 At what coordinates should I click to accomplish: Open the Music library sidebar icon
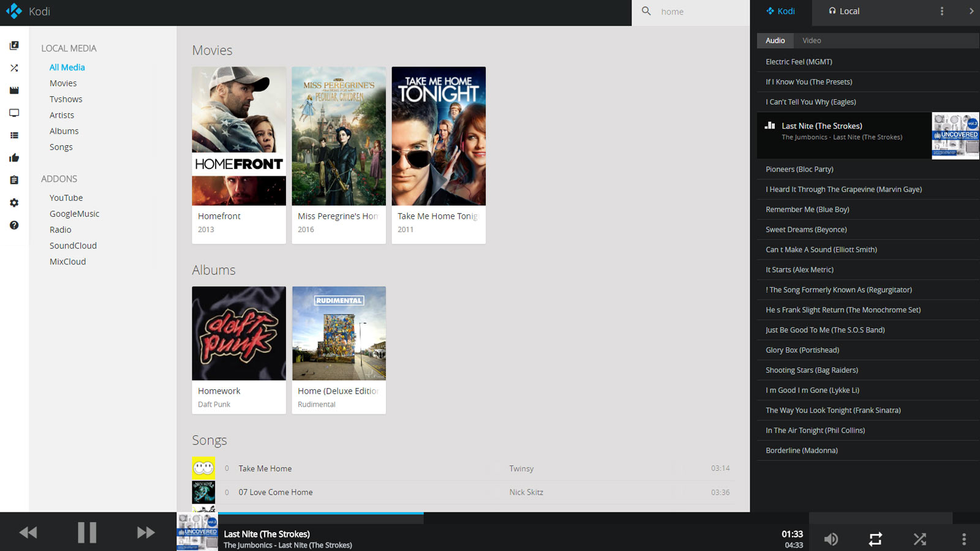point(14,45)
